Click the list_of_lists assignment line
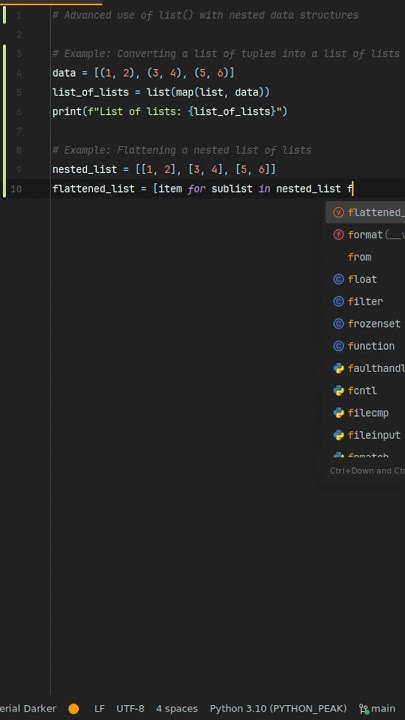The image size is (405, 720). coord(161,92)
